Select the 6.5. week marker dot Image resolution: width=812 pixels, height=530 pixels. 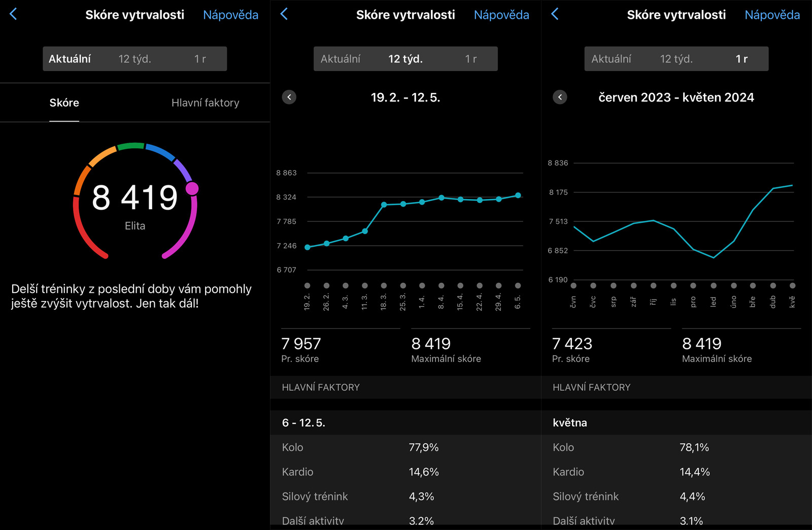tap(518, 285)
